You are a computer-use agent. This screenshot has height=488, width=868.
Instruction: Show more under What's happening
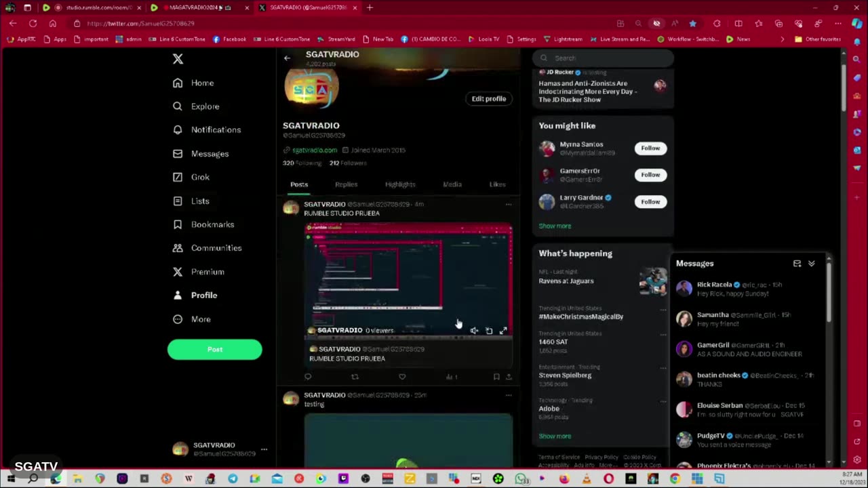coord(555,436)
